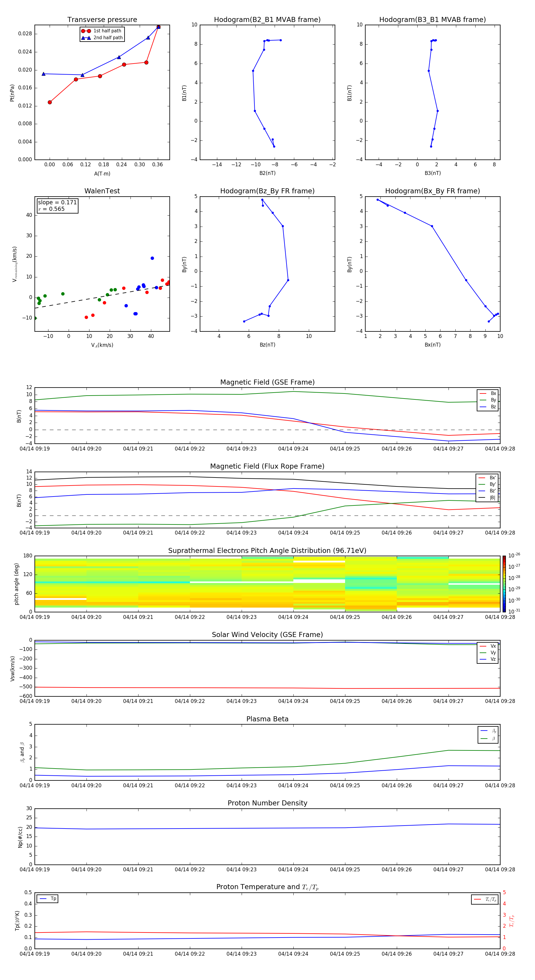Image resolution: width=535 pixels, height=980 pixels.
Task: Click the dashed fit line in WalenTest
Action: pyautogui.click(x=102, y=296)
